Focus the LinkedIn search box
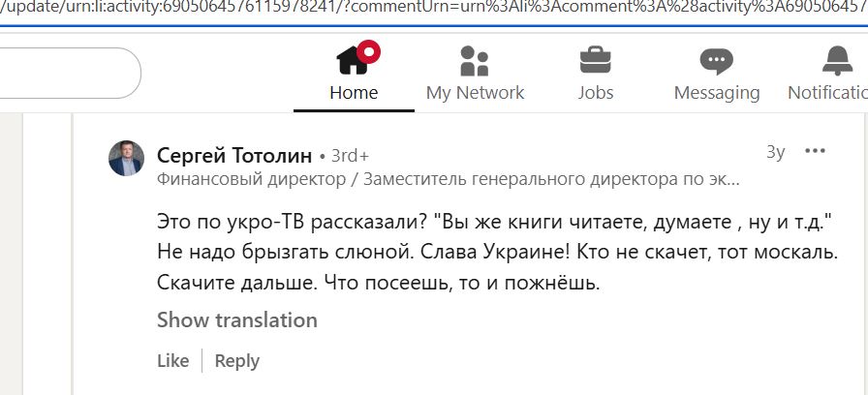The height and width of the screenshot is (395, 868). click(71, 73)
